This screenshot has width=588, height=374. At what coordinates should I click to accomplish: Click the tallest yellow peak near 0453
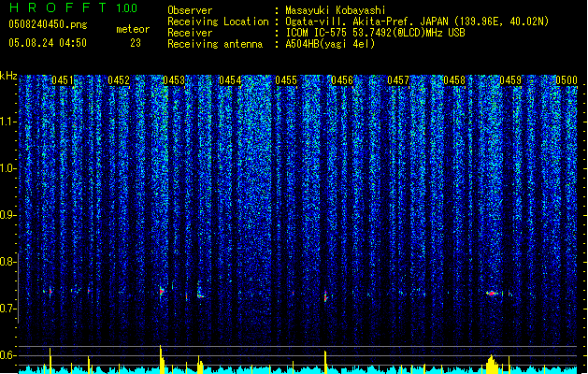pos(161,359)
